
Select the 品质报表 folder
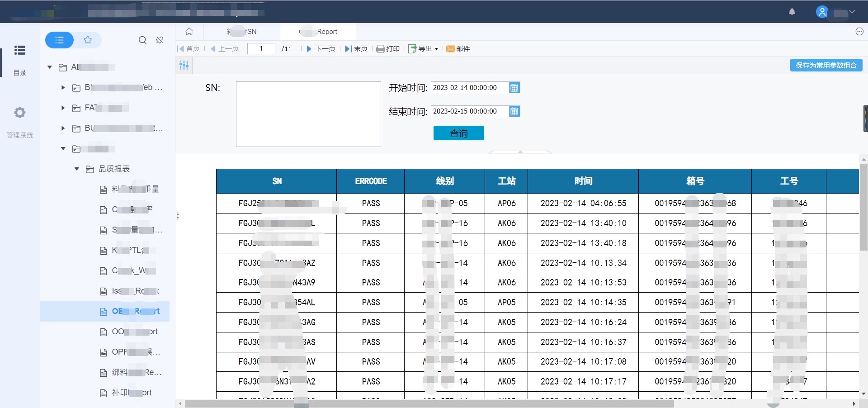[114, 169]
